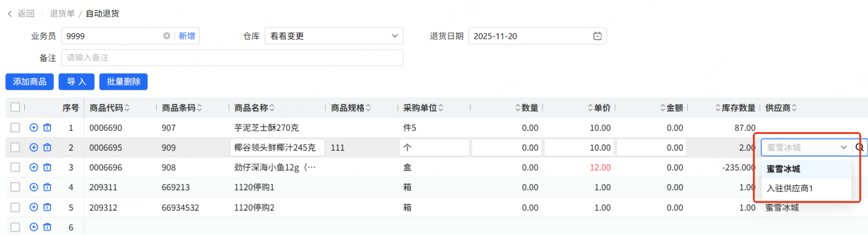The width and height of the screenshot is (868, 235).
Task: Select the checkbox for row 4
Action: coord(15,187)
